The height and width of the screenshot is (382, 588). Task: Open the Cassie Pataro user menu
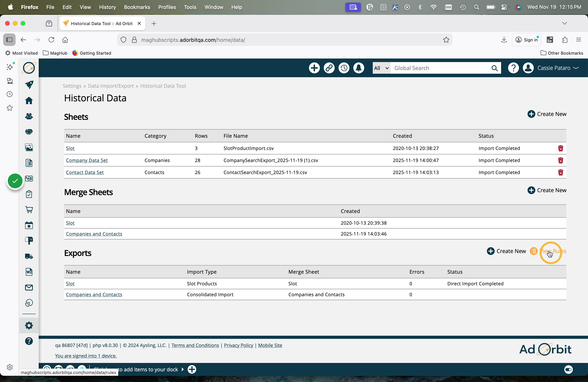[557, 68]
